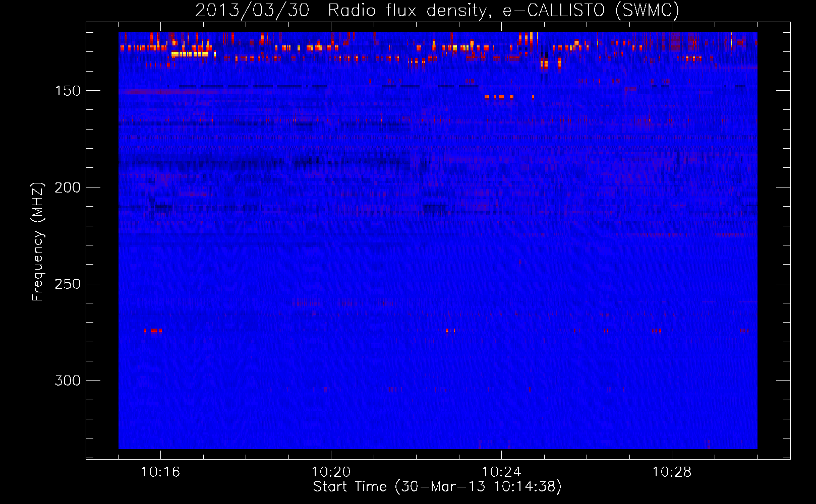Screen dimensions: 816x504
Task: Click the 10:28 time tick label
Action: (x=672, y=472)
